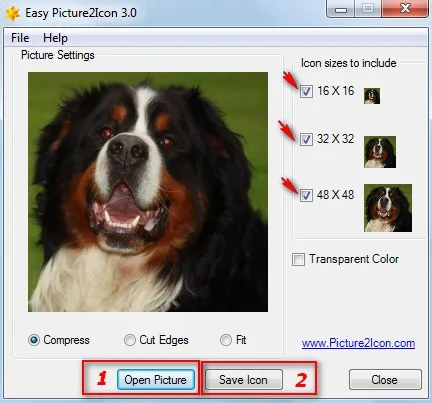Viewport: 432px width, 403px height.
Task: Click the Close button at bottom right
Action: 385,380
